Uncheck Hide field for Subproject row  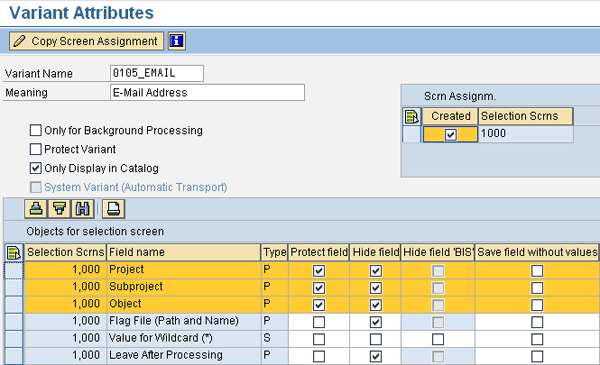[x=375, y=288]
